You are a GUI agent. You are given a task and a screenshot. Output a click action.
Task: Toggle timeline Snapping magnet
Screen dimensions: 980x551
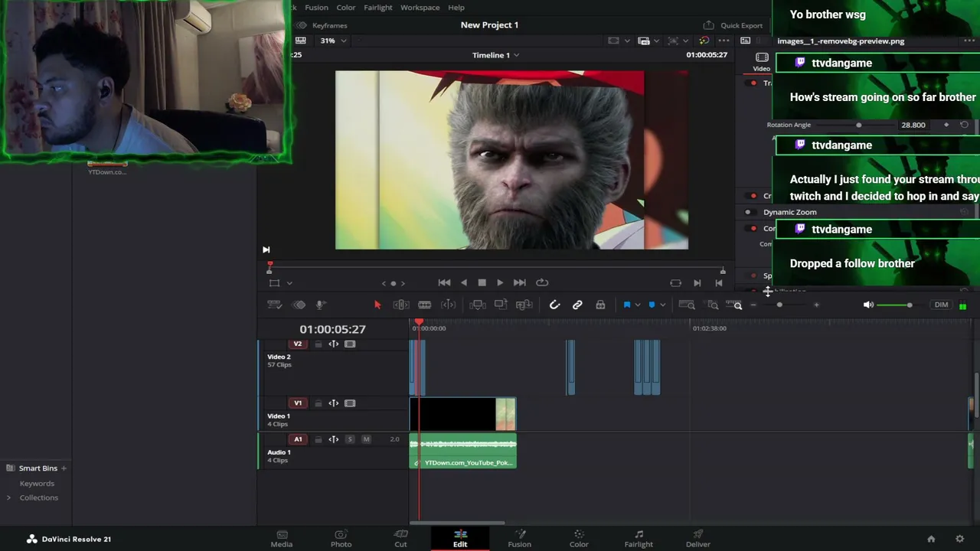pyautogui.click(x=554, y=305)
